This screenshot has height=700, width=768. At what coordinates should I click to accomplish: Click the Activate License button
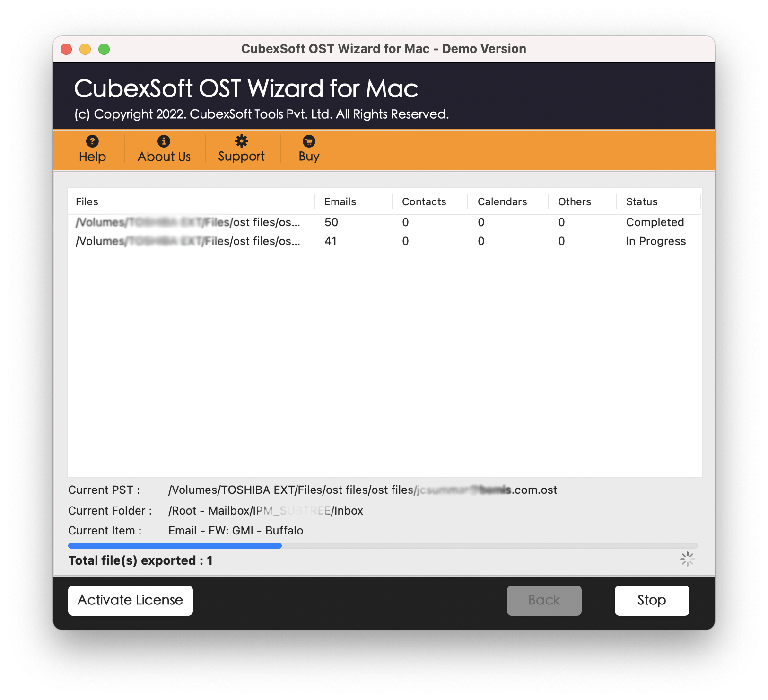pyautogui.click(x=131, y=600)
